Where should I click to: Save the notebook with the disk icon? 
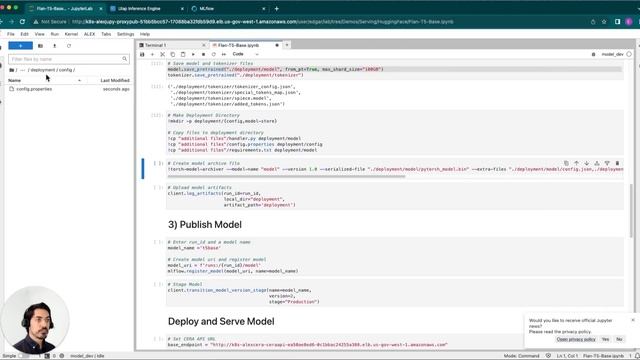point(142,54)
